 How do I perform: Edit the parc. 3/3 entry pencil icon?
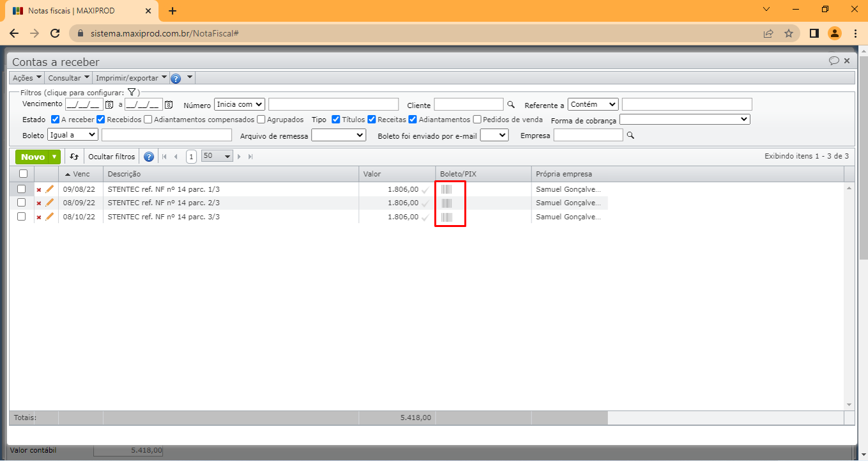pyautogui.click(x=50, y=217)
